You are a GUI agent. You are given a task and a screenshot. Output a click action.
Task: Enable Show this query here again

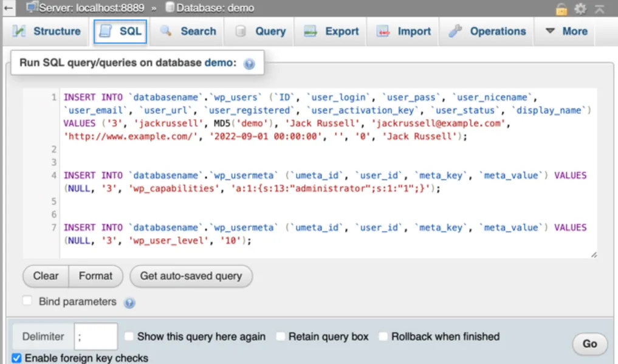click(x=129, y=336)
